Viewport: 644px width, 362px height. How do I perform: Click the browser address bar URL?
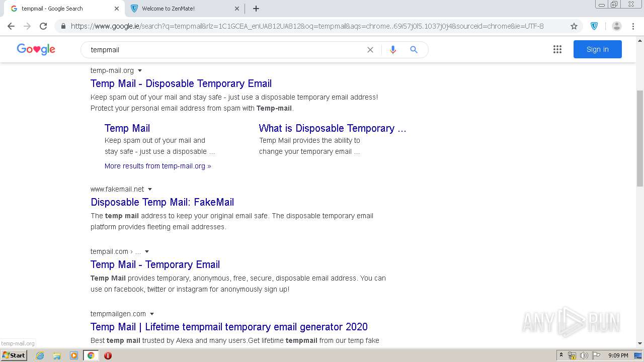pyautogui.click(x=307, y=26)
